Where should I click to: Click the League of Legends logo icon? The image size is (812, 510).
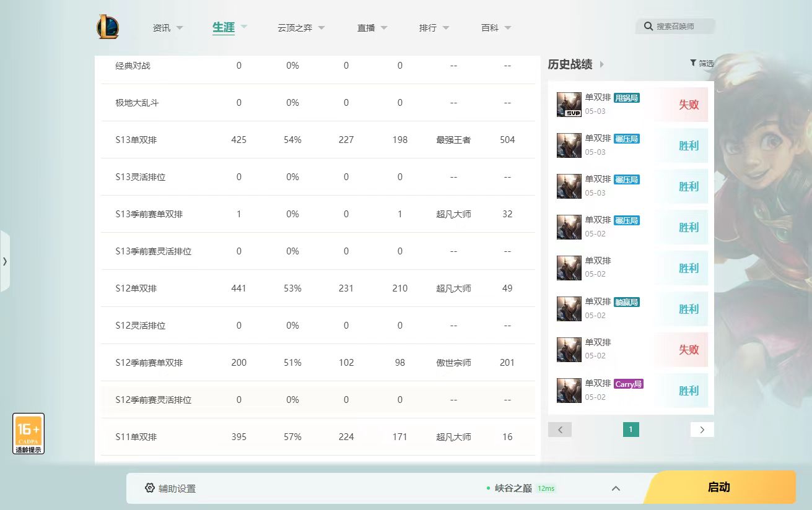(x=108, y=27)
